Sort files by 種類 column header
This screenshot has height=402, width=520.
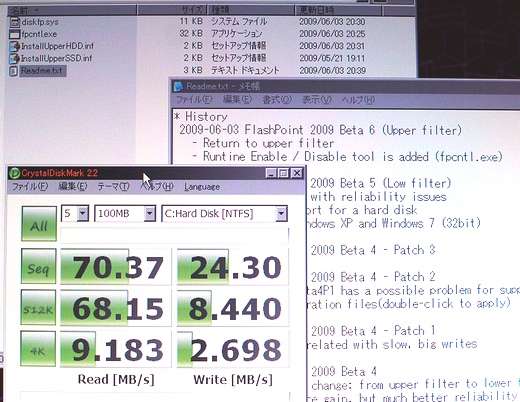click(x=251, y=10)
